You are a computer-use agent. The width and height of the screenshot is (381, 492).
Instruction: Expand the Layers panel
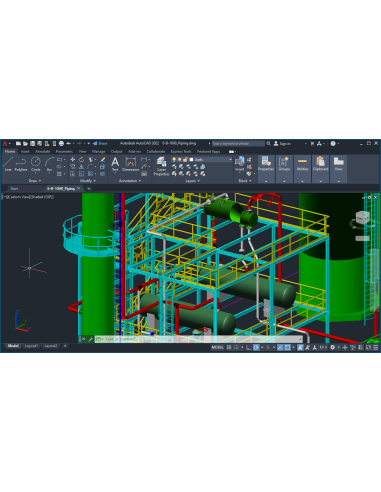(x=192, y=181)
